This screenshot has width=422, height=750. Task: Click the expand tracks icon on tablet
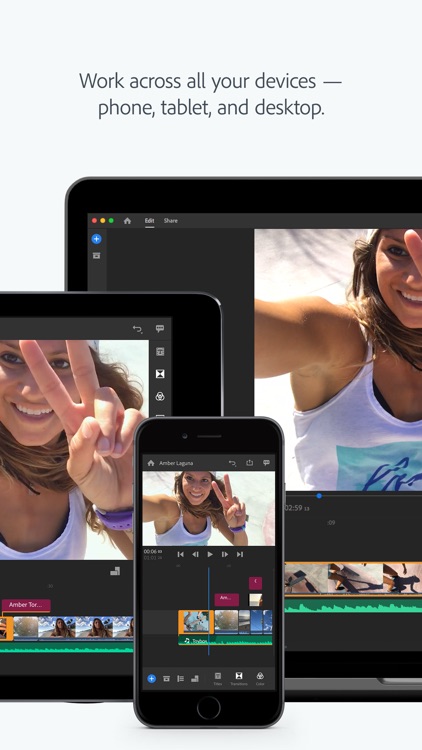[x=115, y=571]
